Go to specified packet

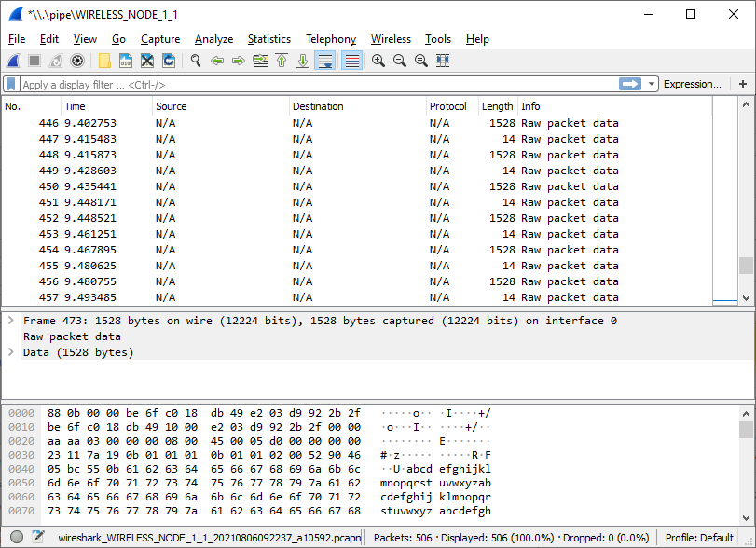260,61
